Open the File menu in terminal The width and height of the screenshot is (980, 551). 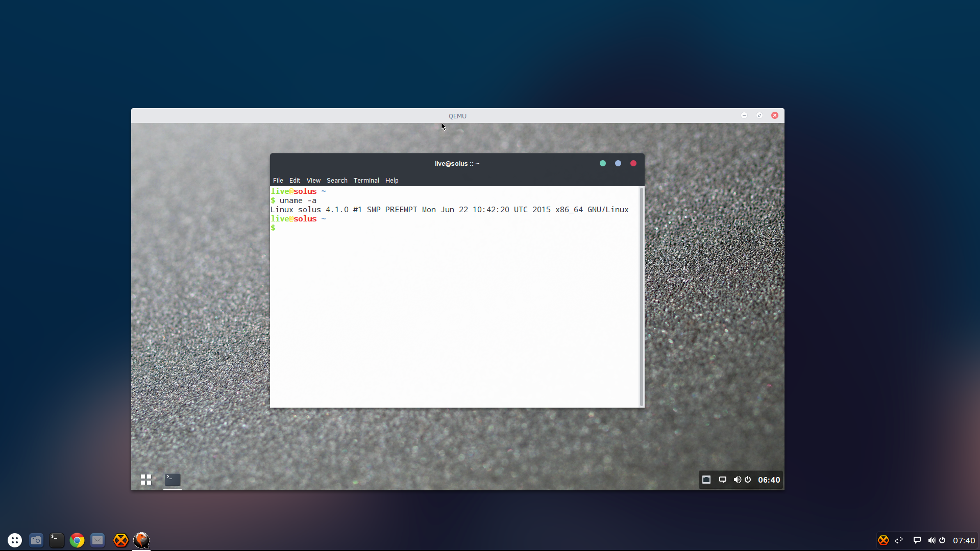coord(278,181)
